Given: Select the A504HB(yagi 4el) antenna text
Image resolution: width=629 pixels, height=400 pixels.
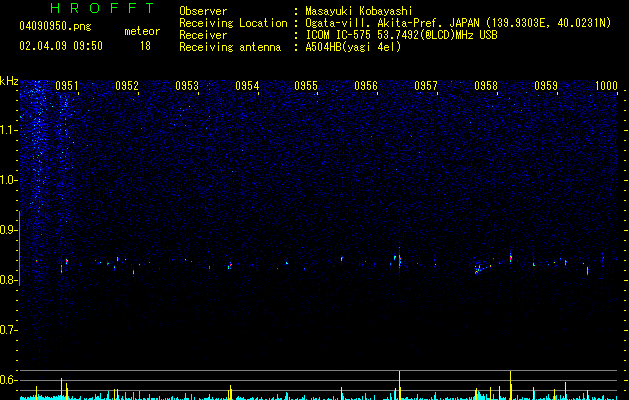Looking at the screenshot, I should [x=353, y=47].
